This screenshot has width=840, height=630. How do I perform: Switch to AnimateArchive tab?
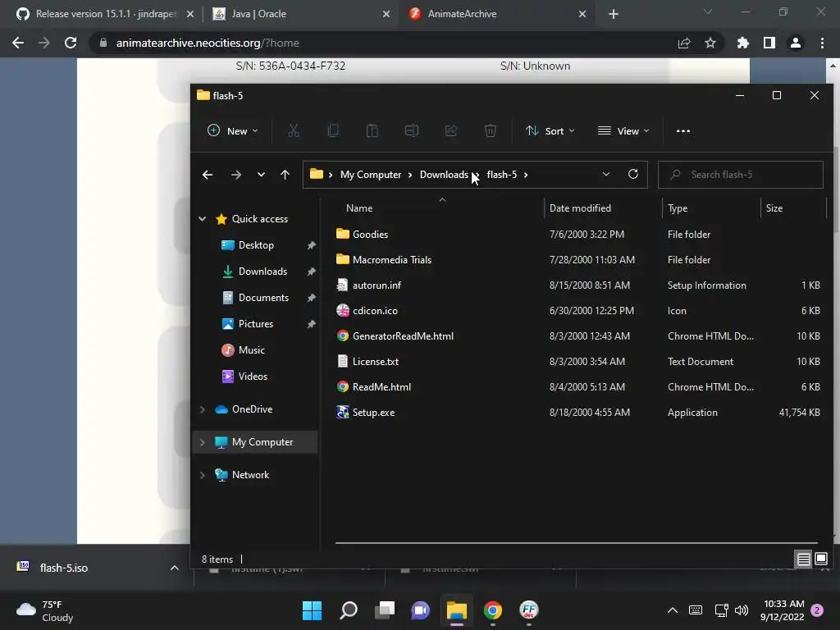[497, 14]
